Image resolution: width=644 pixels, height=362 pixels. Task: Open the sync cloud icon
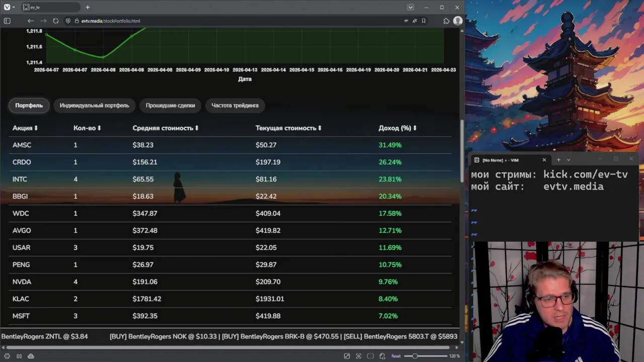(31, 356)
